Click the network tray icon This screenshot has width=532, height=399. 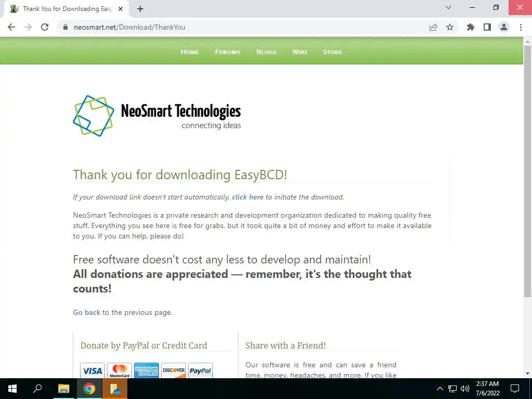coord(453,389)
